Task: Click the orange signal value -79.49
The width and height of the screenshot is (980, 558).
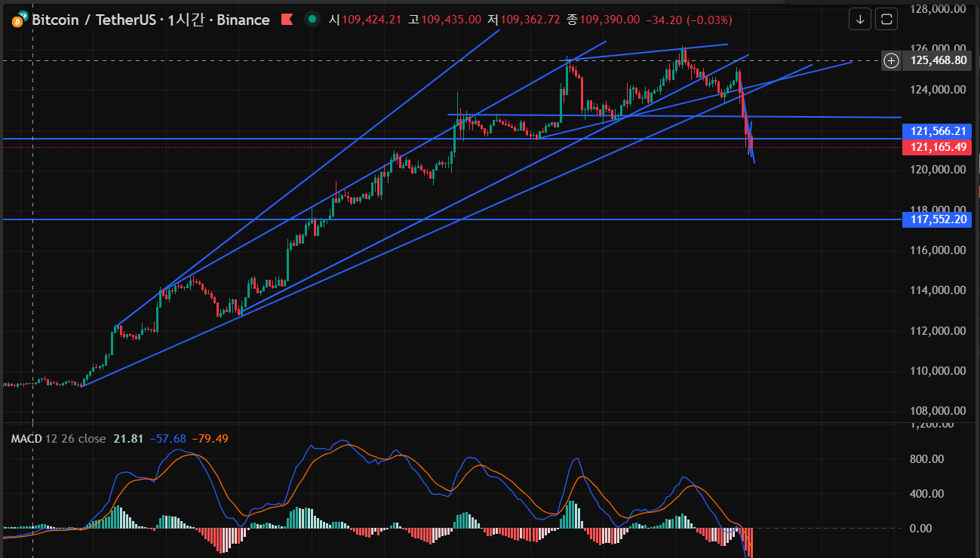Action: (210, 438)
